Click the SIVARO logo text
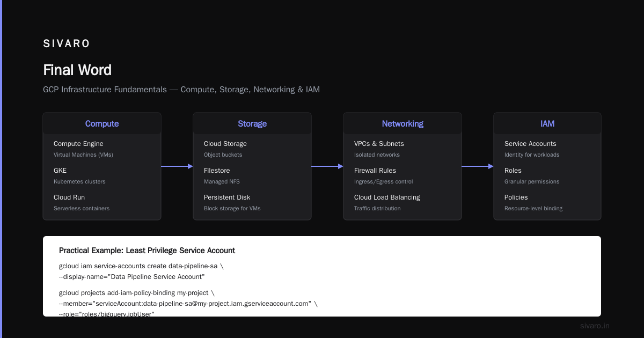This screenshot has height=338, width=644. point(67,44)
